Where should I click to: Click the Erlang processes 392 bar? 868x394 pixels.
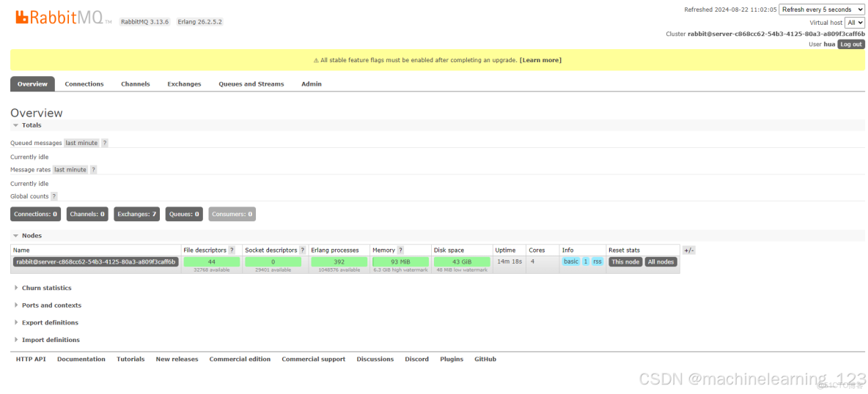339,261
